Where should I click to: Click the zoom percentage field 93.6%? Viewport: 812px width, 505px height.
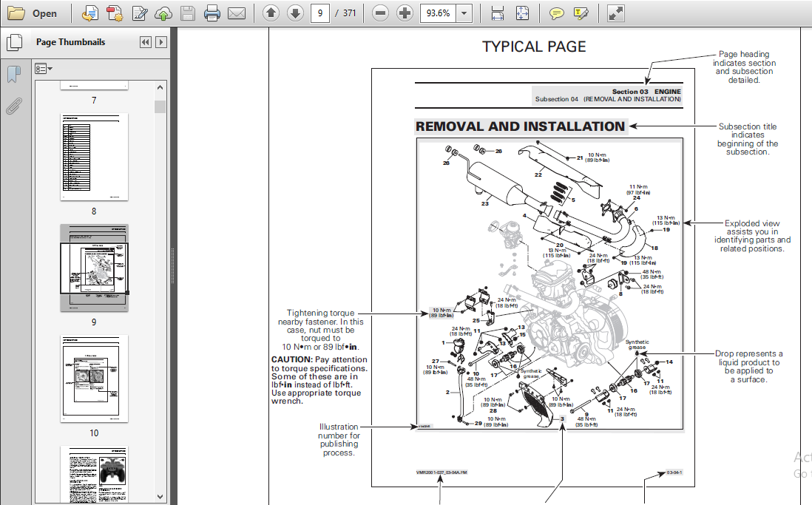coord(438,13)
